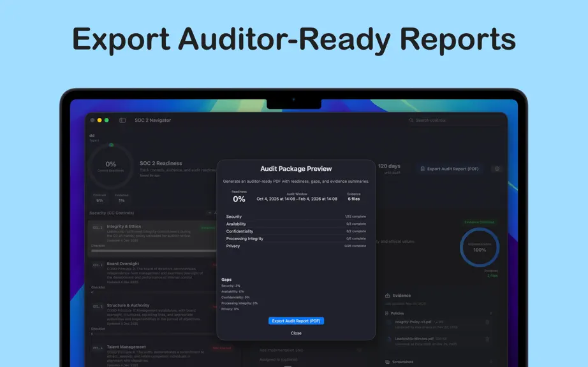Click the 2 files evidence count link

tap(492, 276)
